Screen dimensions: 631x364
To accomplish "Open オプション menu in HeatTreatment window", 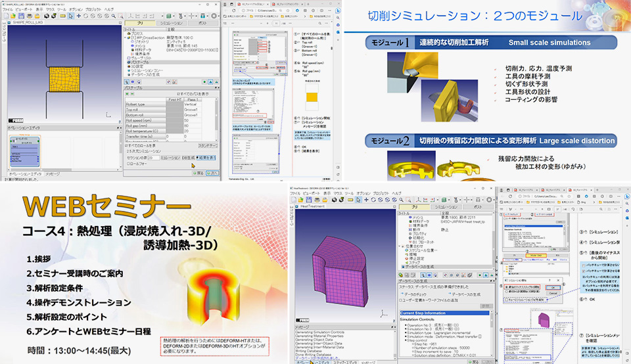I will coord(363,193).
